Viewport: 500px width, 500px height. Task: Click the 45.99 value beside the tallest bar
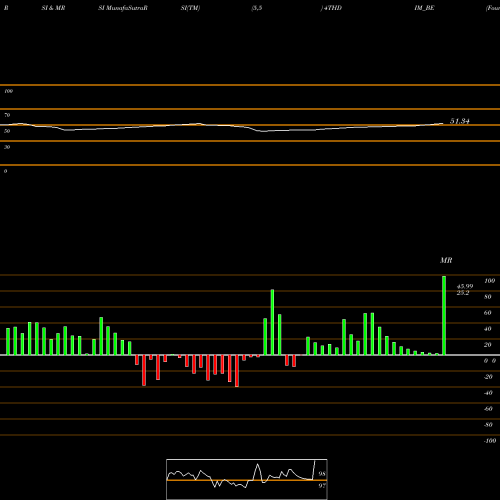point(465,286)
